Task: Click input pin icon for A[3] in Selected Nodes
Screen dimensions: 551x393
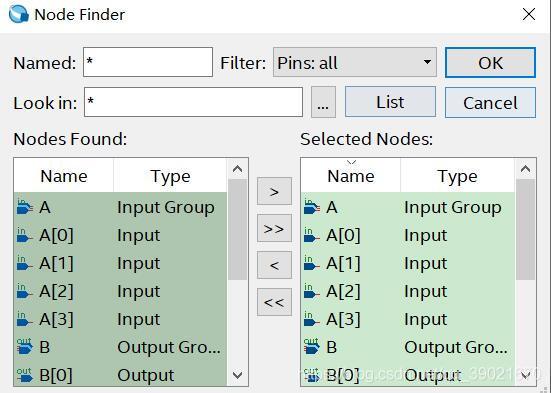Action: 311,319
